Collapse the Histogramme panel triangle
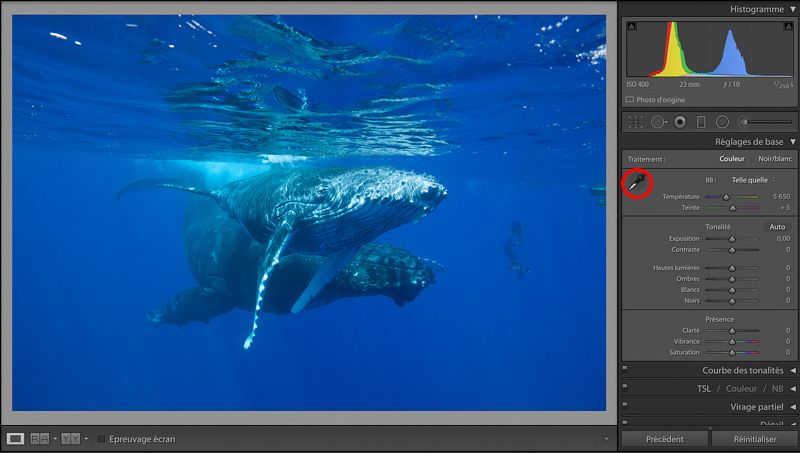 pyautogui.click(x=792, y=9)
